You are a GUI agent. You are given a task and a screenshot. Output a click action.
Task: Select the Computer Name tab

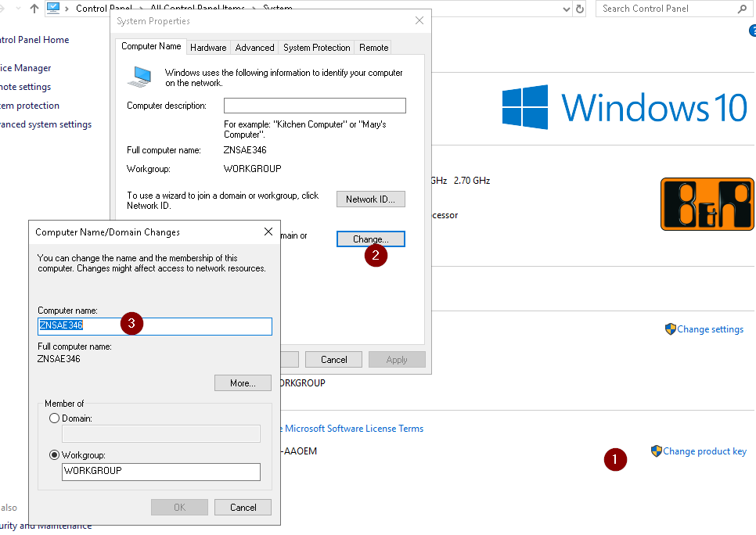[x=151, y=46]
